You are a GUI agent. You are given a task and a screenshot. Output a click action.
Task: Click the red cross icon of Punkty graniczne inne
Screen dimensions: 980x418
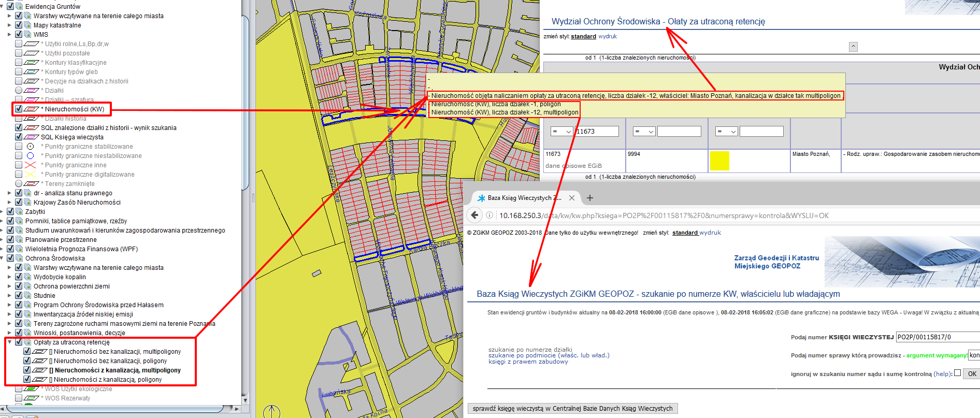coord(31,165)
